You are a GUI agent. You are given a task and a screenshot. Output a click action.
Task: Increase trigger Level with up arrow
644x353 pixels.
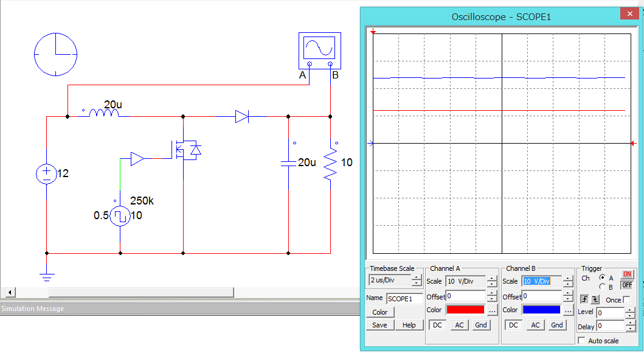(x=629, y=310)
